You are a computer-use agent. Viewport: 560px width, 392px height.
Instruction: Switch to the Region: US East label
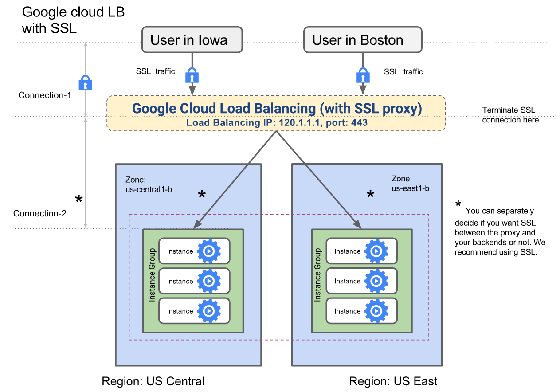[x=393, y=381]
